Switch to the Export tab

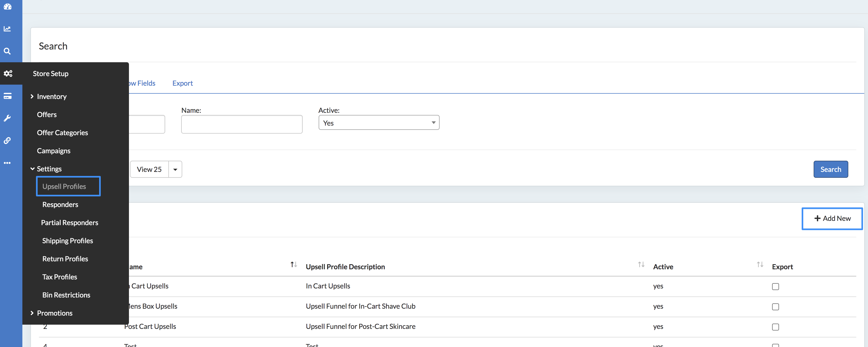[182, 83]
